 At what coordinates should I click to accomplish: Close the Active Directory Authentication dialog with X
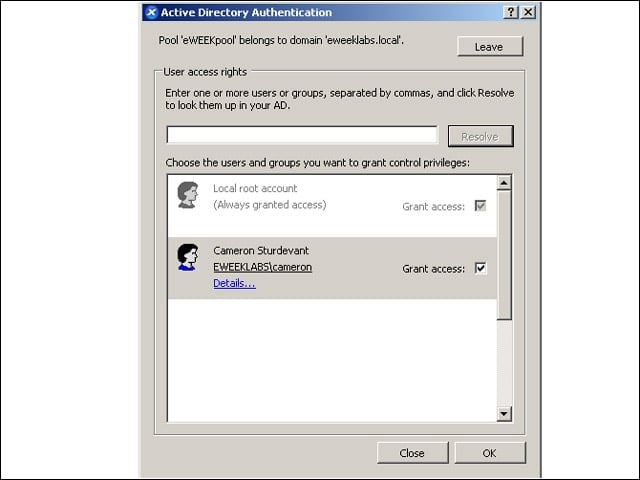click(528, 12)
